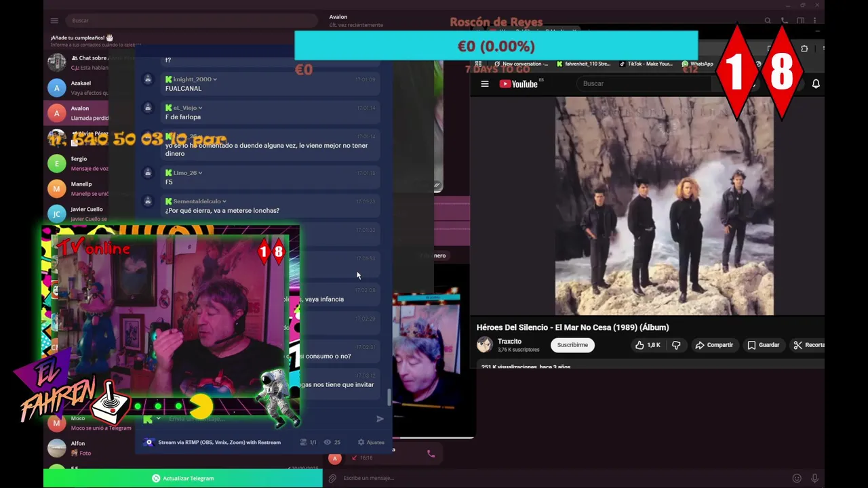The width and height of the screenshot is (868, 488).
Task: Open Ajustes settings in Restream chat
Action: [371, 442]
